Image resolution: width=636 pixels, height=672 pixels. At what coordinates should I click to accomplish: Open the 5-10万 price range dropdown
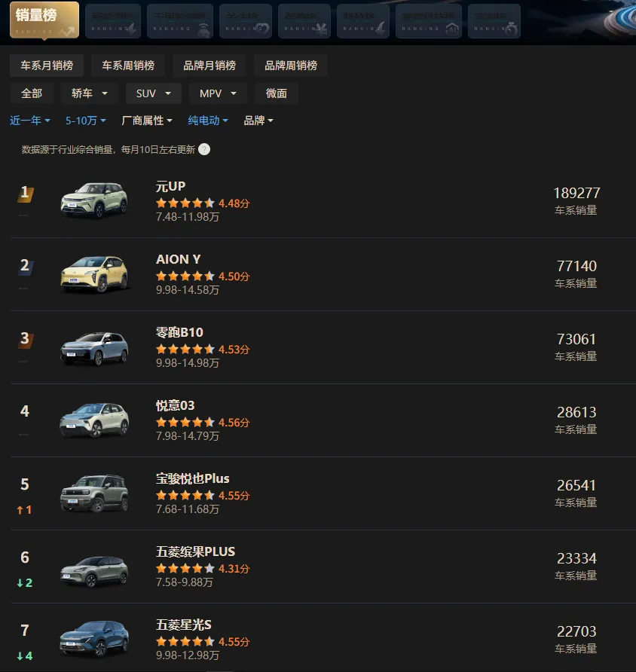86,121
